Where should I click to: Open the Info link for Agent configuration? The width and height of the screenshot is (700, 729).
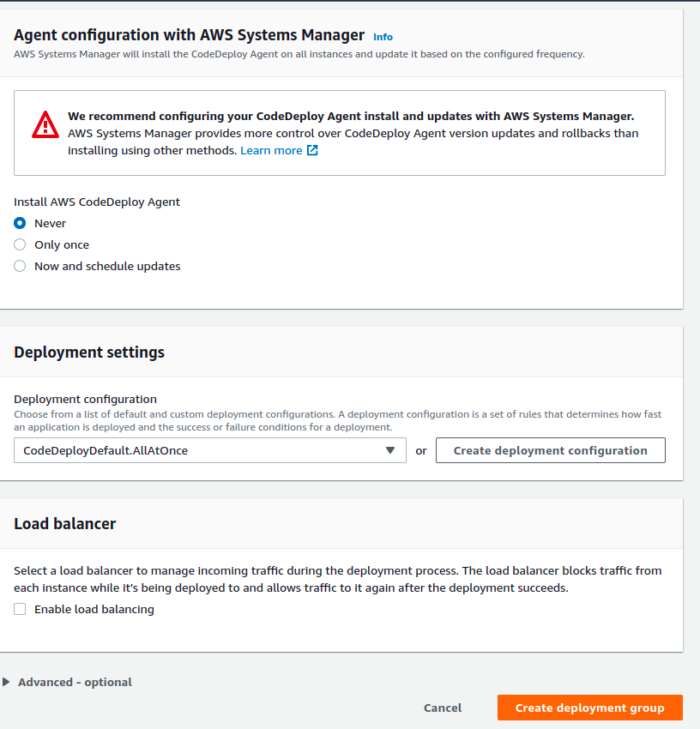383,37
